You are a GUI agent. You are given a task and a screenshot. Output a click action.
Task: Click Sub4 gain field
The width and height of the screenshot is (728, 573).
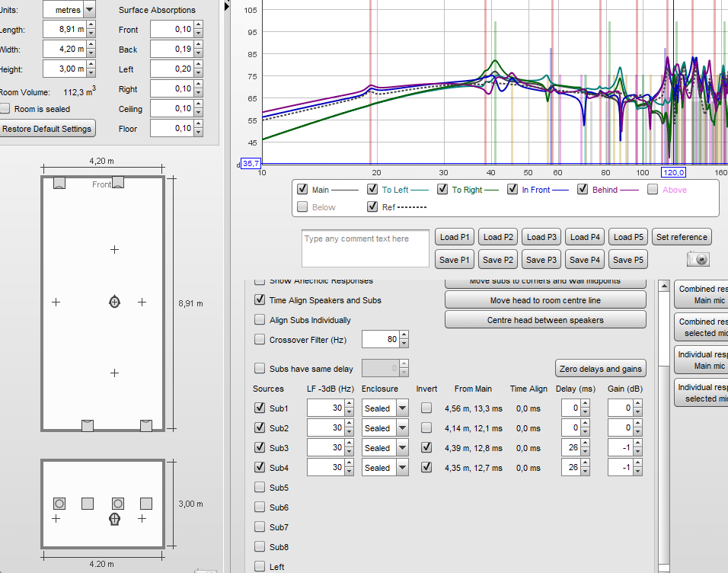pyautogui.click(x=621, y=468)
